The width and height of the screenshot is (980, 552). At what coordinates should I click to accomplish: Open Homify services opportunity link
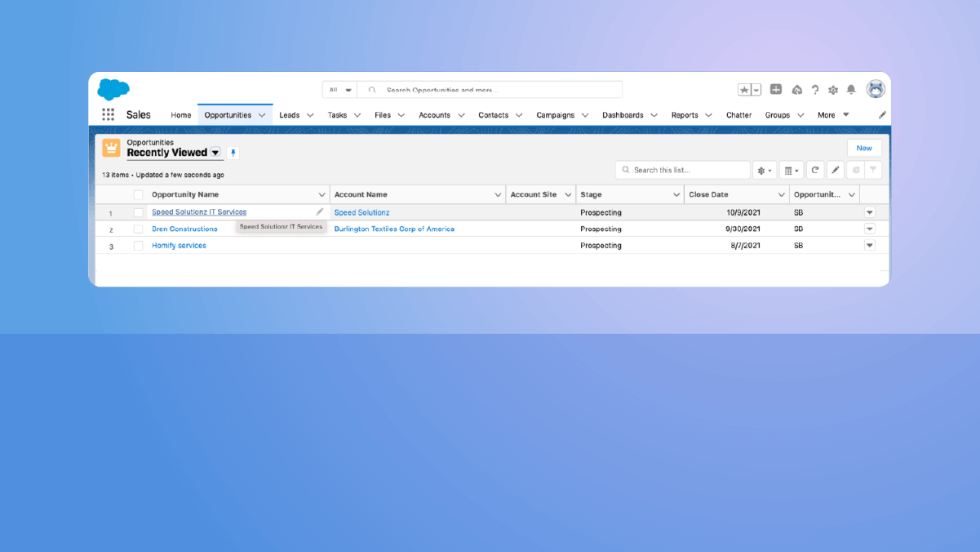179,246
